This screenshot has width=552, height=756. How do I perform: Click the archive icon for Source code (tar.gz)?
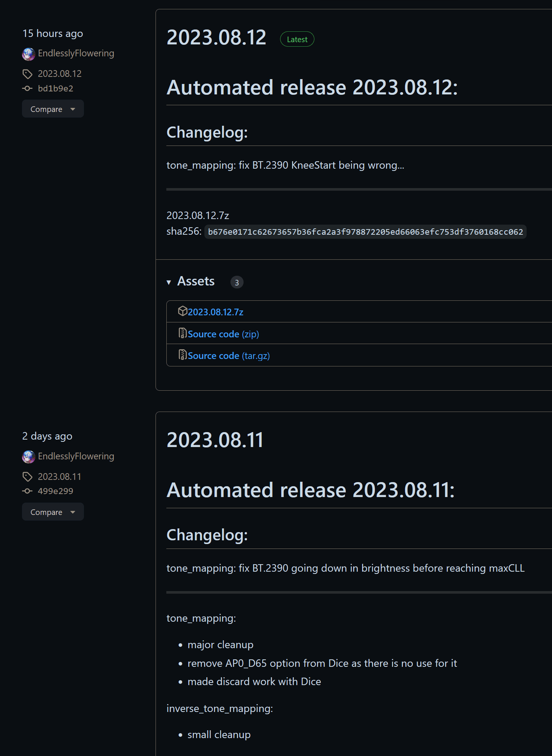coord(182,354)
